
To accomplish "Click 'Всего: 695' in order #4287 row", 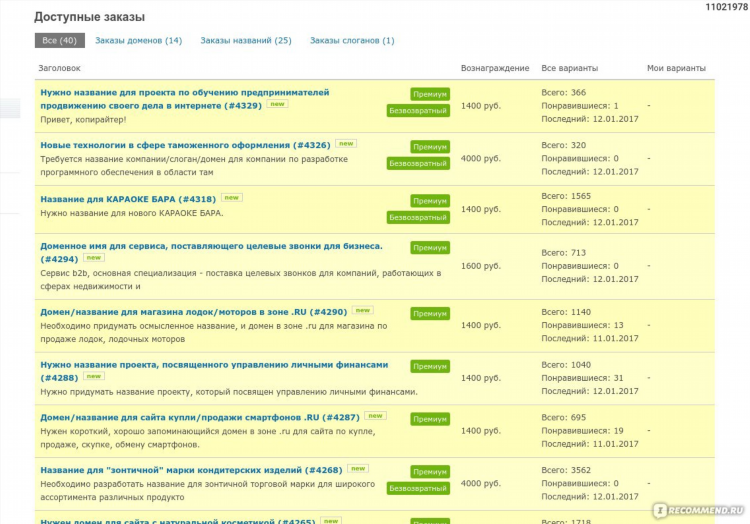I will pos(563,417).
